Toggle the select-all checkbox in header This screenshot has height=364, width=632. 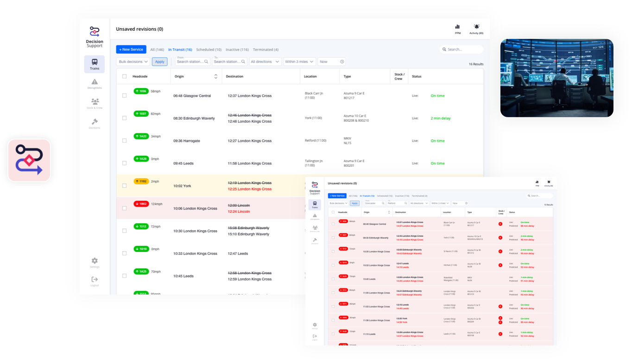[x=124, y=76]
